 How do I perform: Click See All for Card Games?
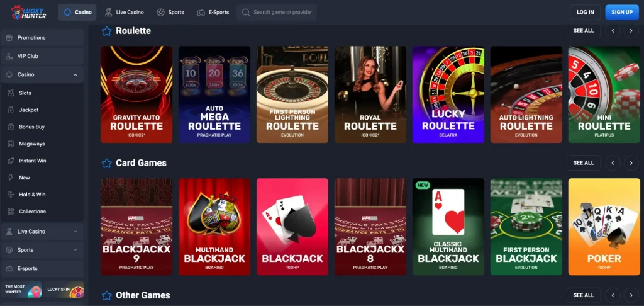point(584,163)
